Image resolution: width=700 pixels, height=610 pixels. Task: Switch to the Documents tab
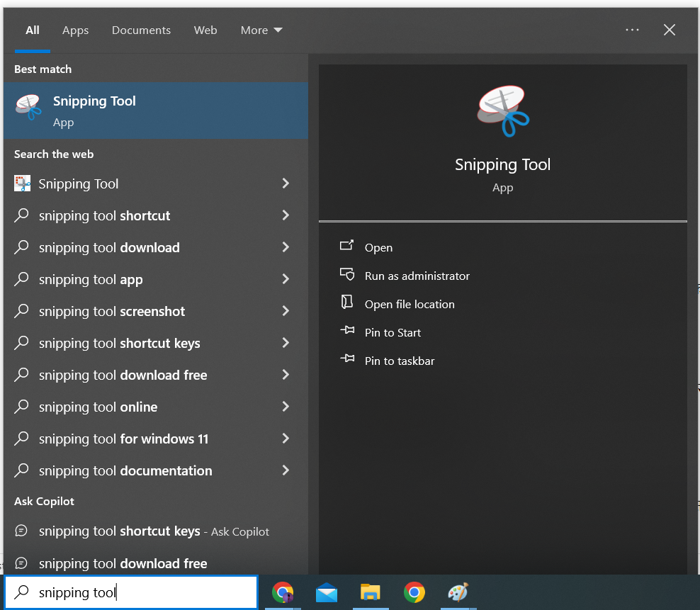tap(141, 30)
